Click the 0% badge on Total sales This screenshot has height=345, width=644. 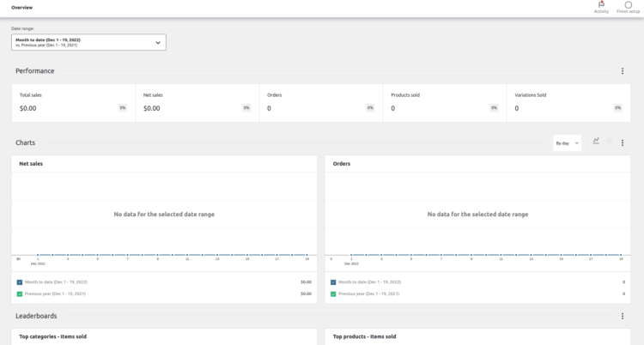click(x=123, y=108)
